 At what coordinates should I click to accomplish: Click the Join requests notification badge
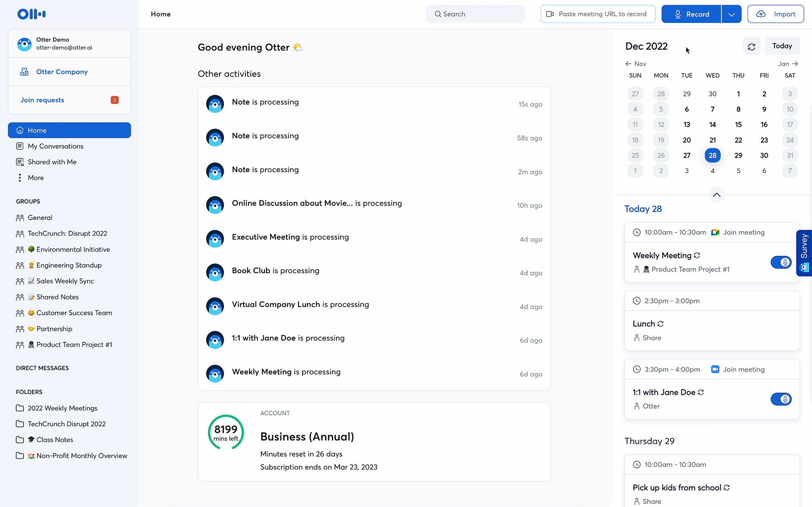(114, 100)
